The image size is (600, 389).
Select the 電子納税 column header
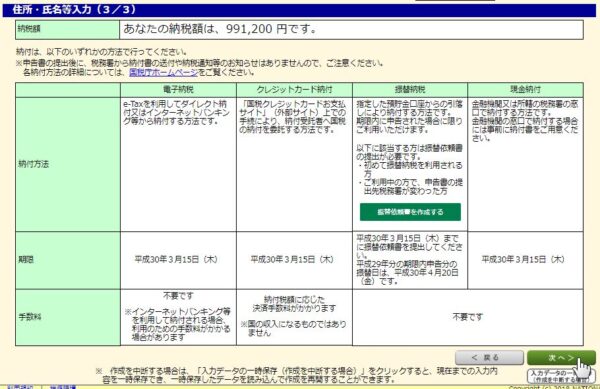178,90
